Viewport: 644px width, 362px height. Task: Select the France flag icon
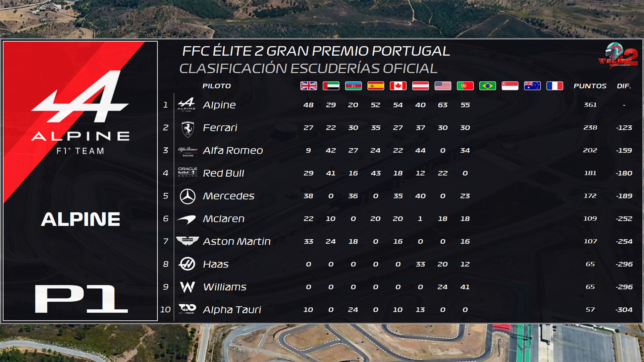click(x=555, y=86)
